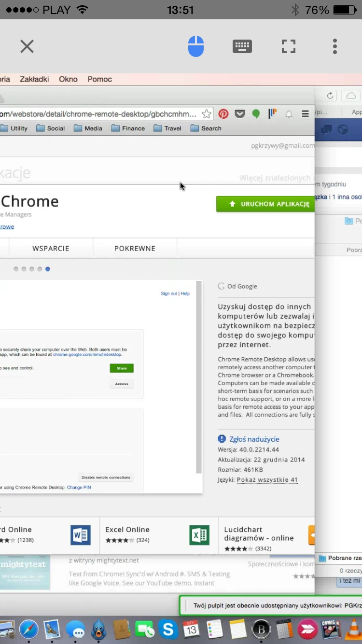Image resolution: width=362 pixels, height=644 pixels.
Task: Click the Excel Online green icon
Action: tap(199, 535)
